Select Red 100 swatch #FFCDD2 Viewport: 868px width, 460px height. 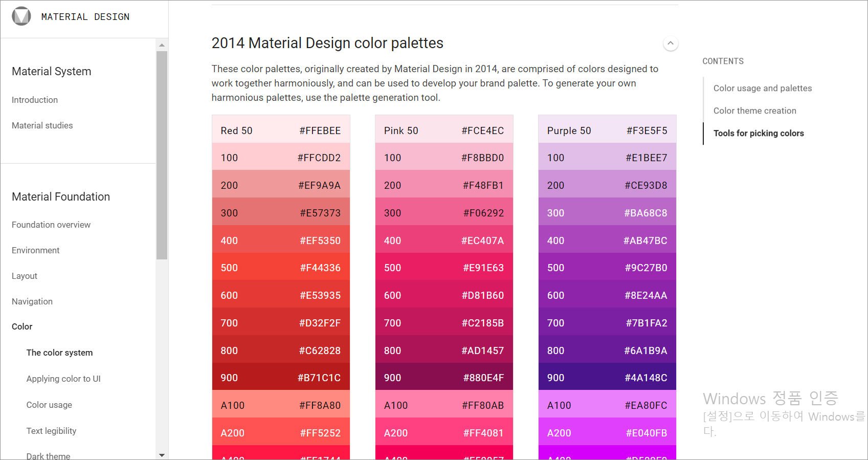tap(281, 157)
